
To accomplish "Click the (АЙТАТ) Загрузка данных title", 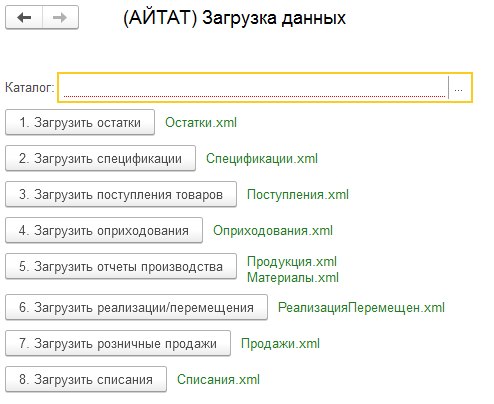I will coord(234,18).
